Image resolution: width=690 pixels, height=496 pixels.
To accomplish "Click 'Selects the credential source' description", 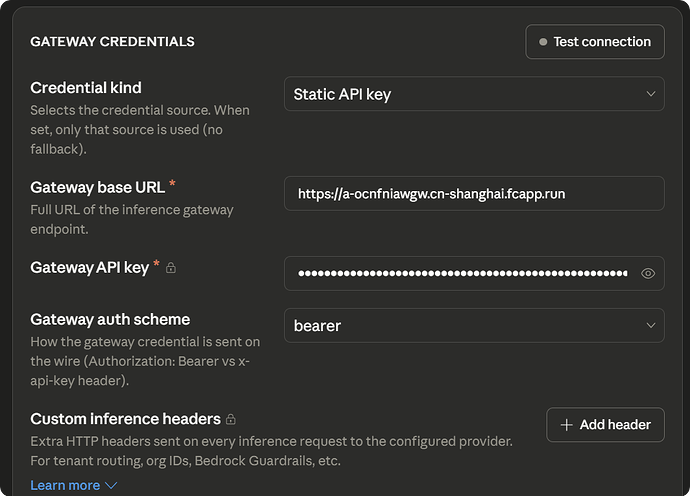I will pos(139,129).
